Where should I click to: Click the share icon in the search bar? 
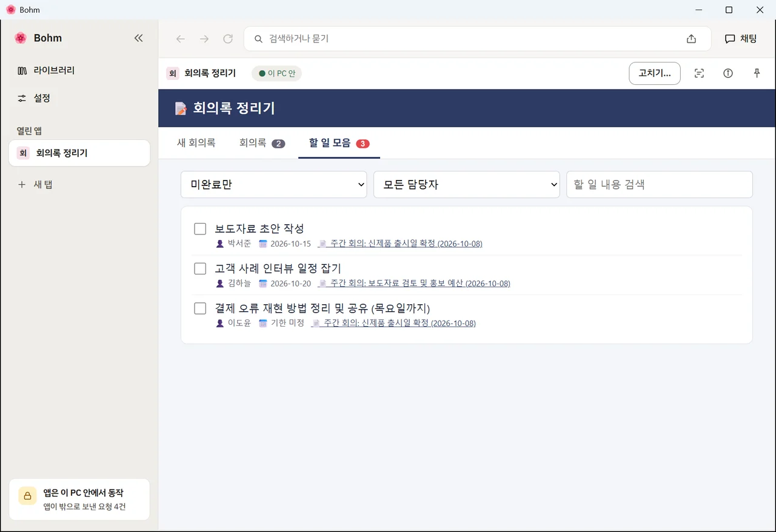tap(691, 39)
